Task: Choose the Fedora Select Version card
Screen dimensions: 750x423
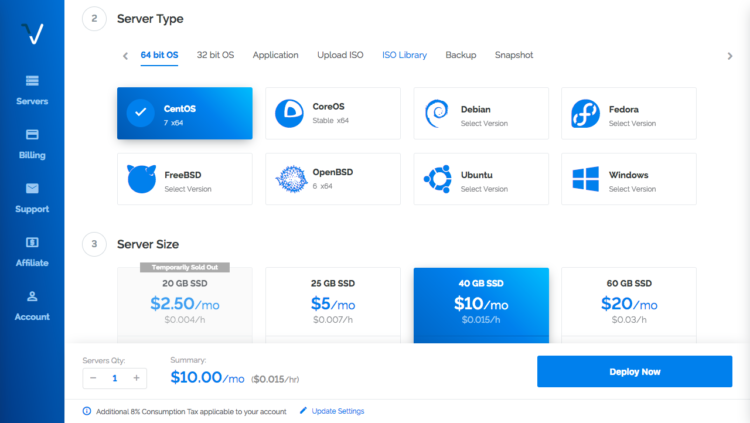Action: pyautogui.click(x=629, y=113)
